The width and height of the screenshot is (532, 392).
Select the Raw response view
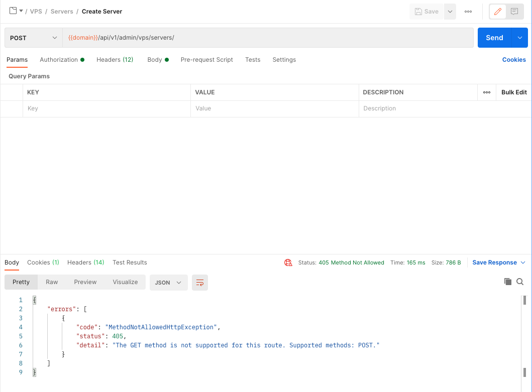[52, 282]
